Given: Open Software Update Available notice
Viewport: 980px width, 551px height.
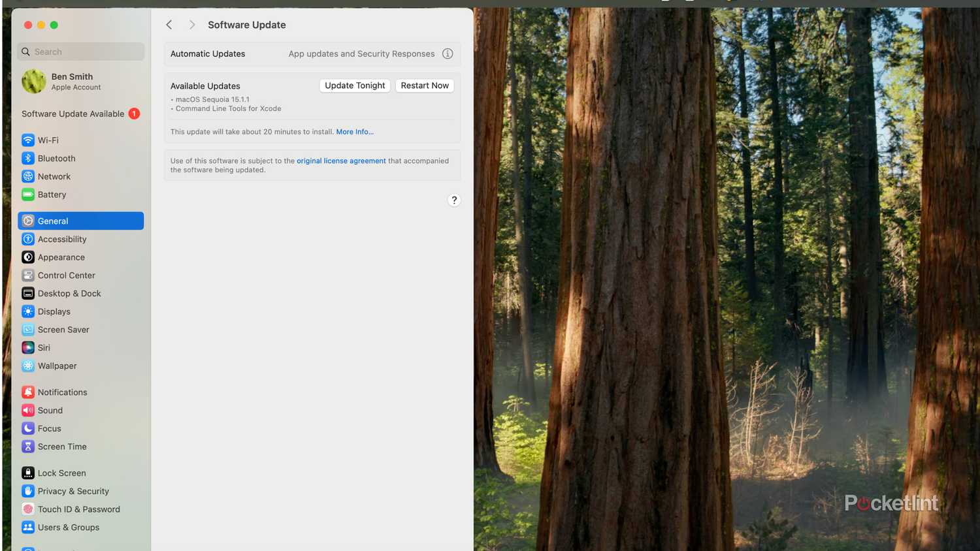Looking at the screenshot, I should coord(81,114).
